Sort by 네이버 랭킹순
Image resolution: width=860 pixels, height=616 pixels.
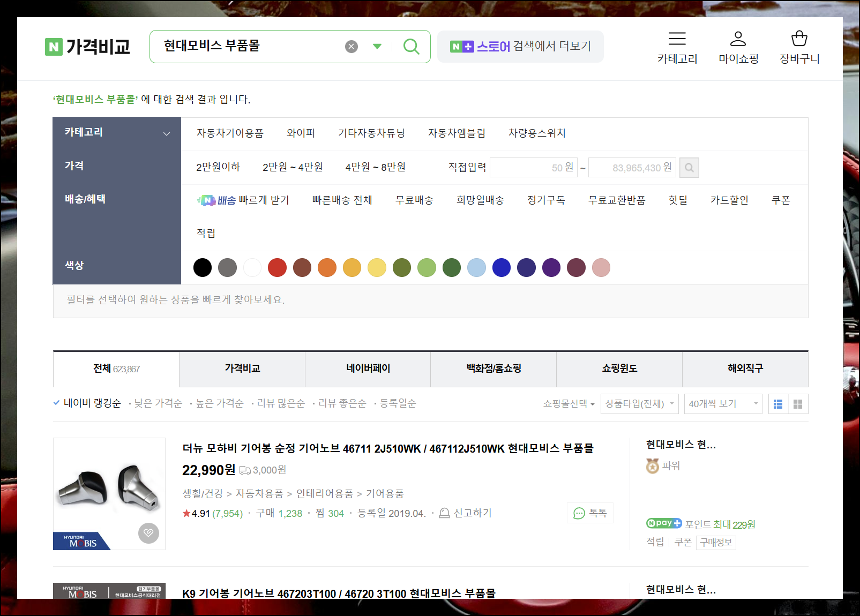(92, 403)
